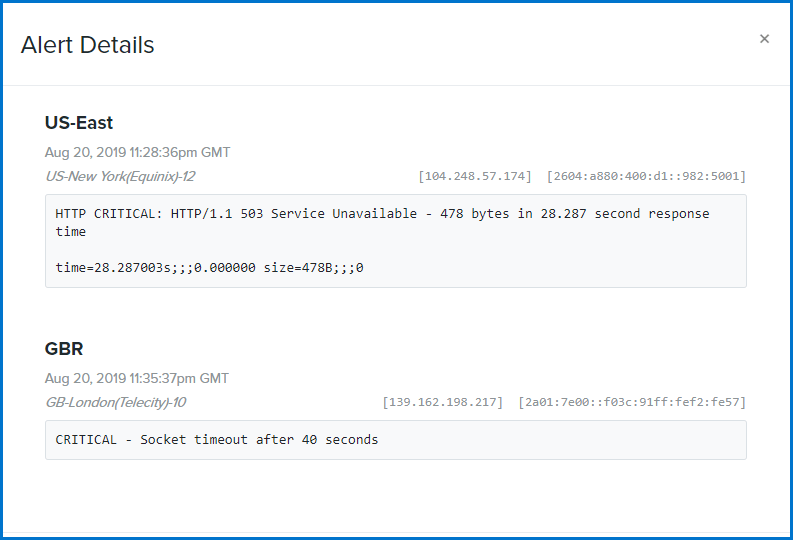Click the time=28.287003s performance data line

tap(209, 267)
